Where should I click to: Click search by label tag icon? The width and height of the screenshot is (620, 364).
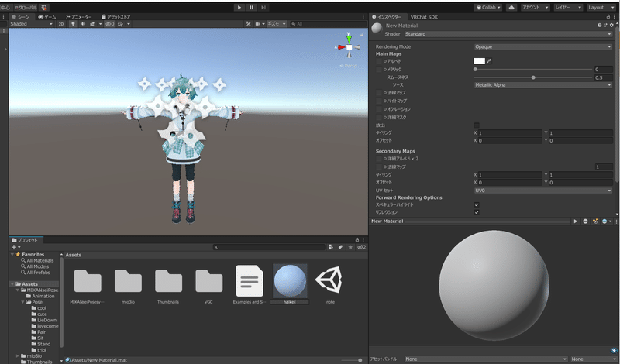(340, 247)
